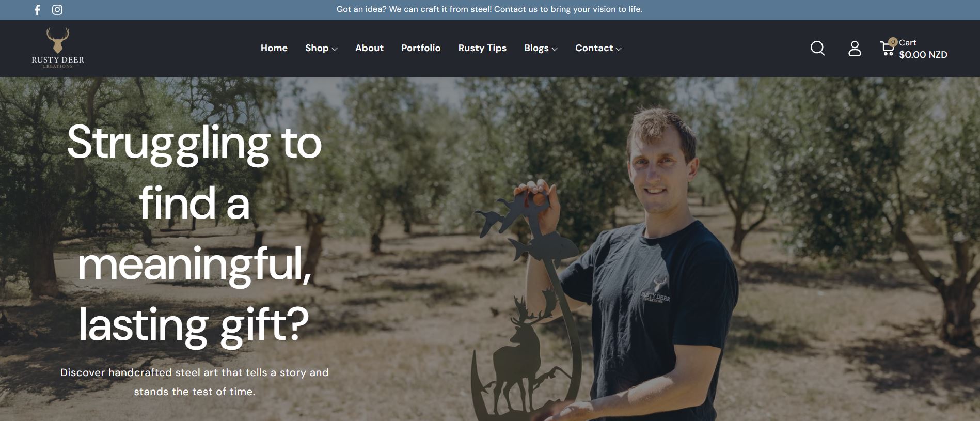The image size is (980, 421).
Task: Click the cart item count badge
Action: tap(893, 42)
